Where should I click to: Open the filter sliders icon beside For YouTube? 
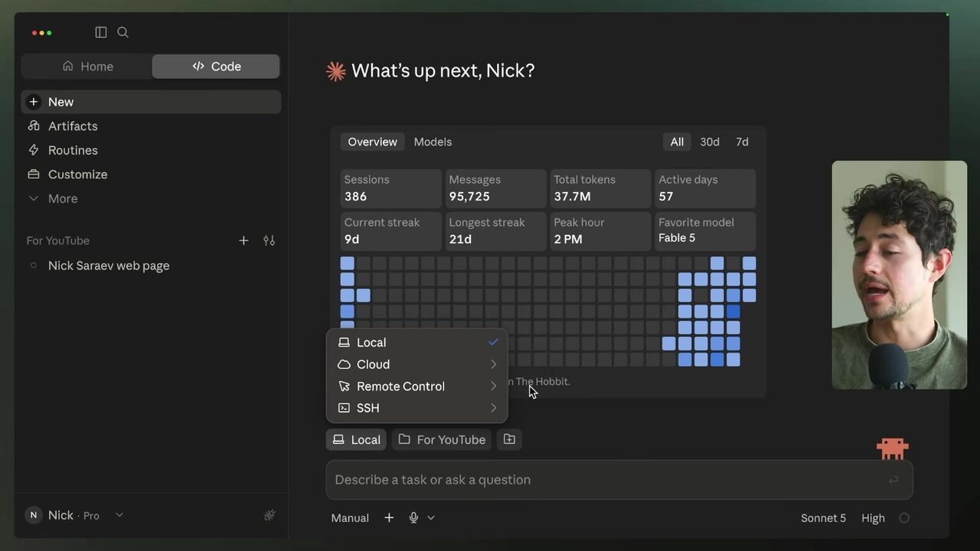point(269,240)
